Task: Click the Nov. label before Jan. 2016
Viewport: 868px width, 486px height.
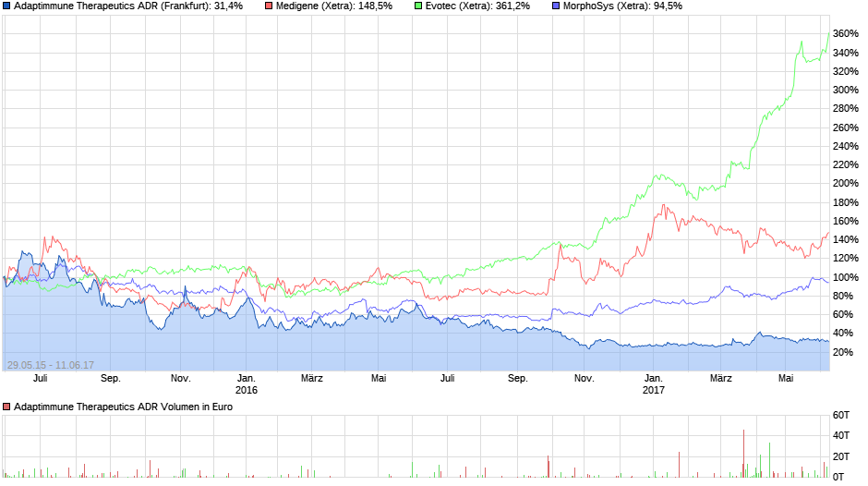Action: click(x=180, y=378)
